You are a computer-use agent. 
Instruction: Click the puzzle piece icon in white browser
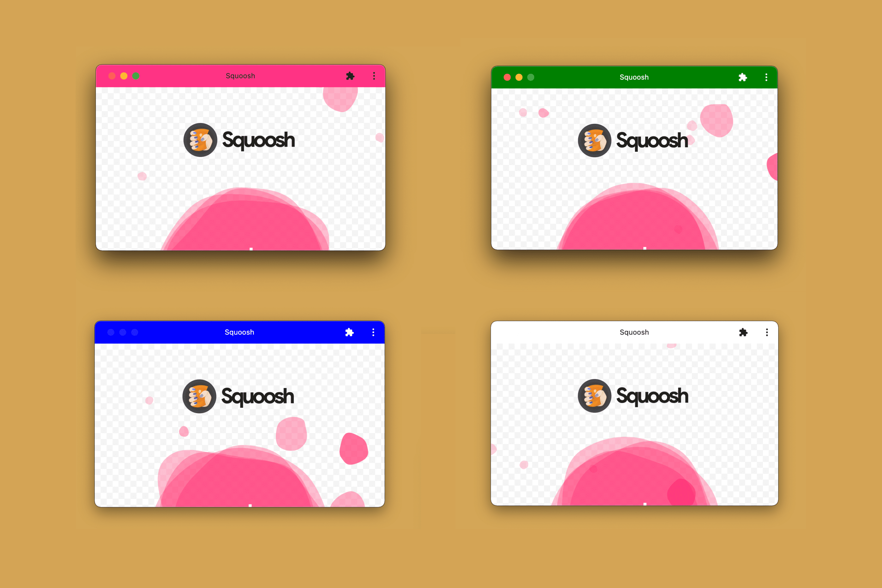[742, 332]
